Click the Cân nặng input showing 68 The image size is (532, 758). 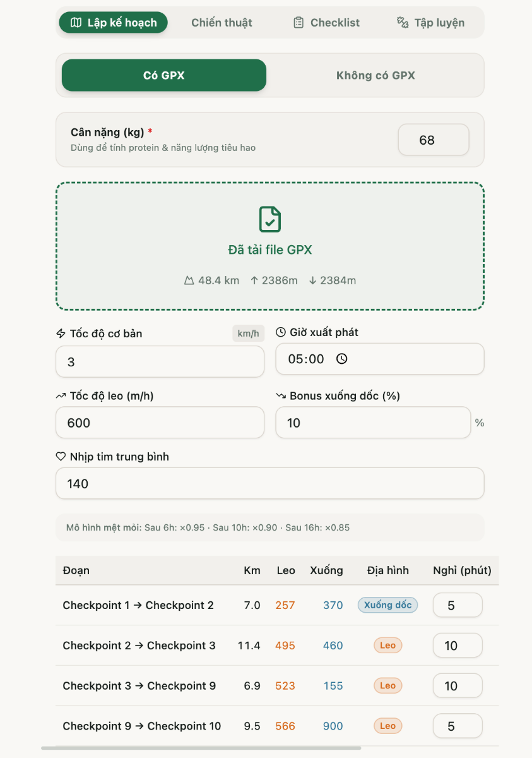pos(434,140)
